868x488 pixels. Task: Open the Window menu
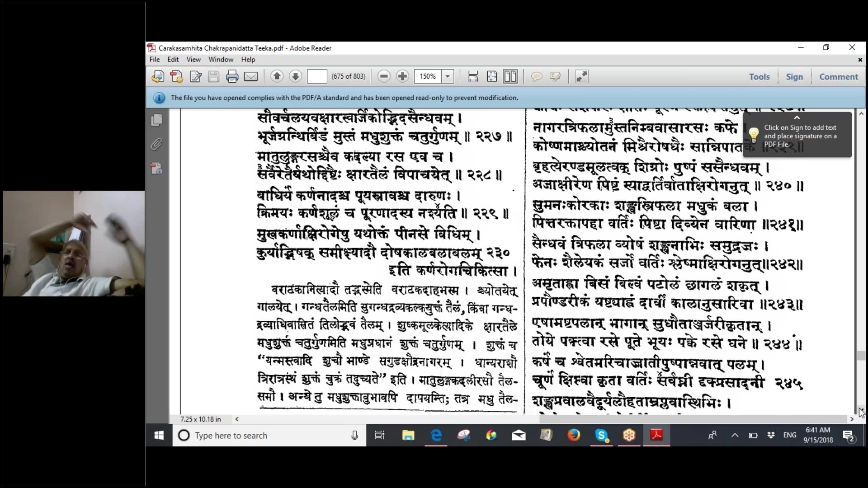(x=221, y=59)
